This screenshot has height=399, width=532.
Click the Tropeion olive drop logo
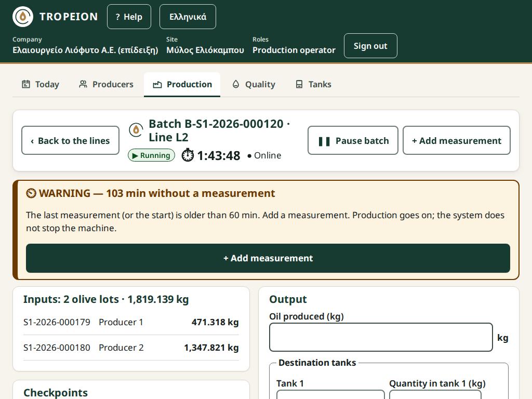pos(23,17)
